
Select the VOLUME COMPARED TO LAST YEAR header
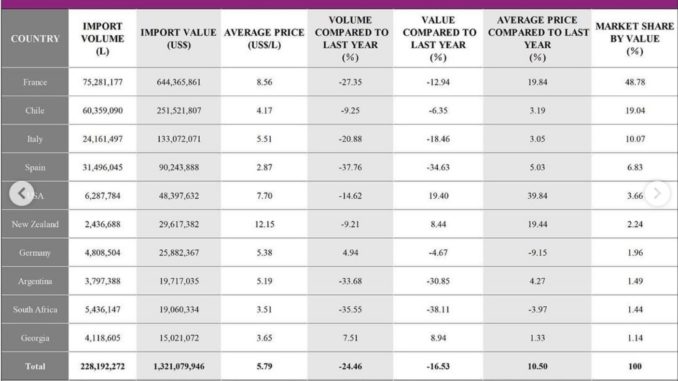350,38
